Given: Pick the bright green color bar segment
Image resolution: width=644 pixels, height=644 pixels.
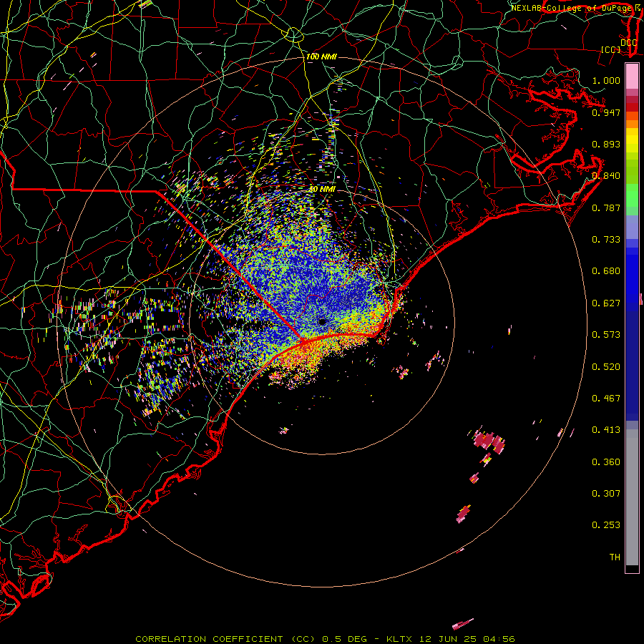Looking at the screenshot, I should point(632,195).
